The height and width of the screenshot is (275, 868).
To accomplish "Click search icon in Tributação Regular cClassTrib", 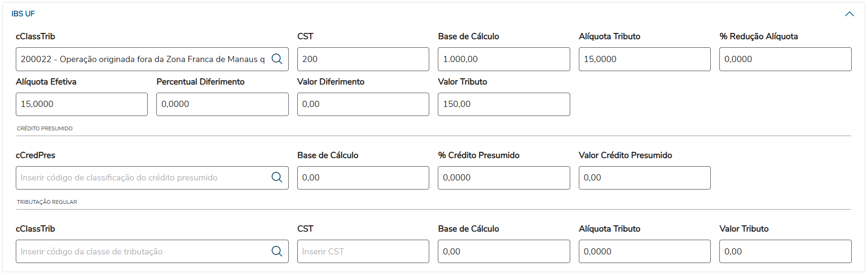I will point(277,251).
